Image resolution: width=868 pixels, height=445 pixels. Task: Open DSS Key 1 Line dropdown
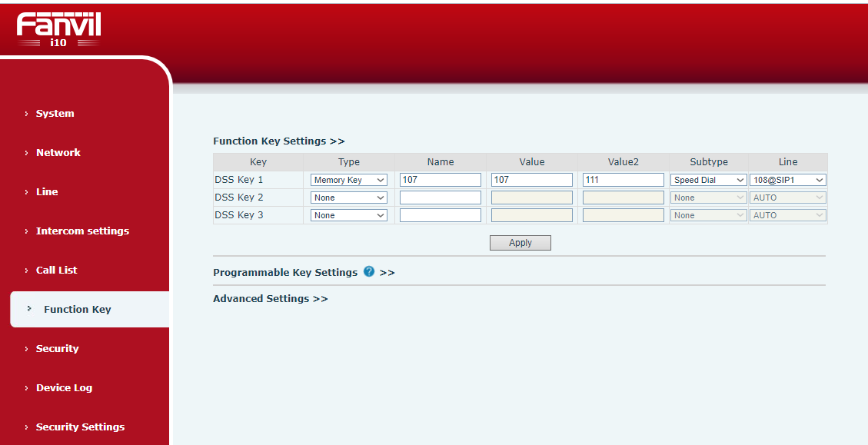(787, 180)
